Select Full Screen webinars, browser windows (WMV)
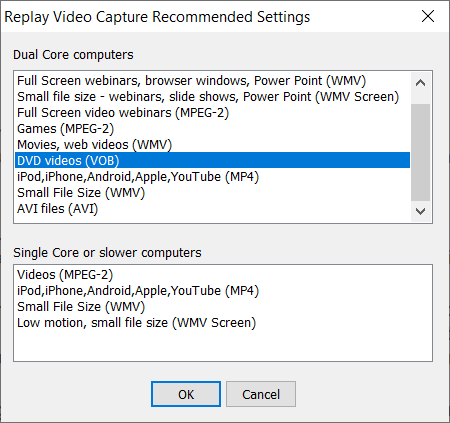Viewport: 450px width, 423px height. tap(212, 81)
